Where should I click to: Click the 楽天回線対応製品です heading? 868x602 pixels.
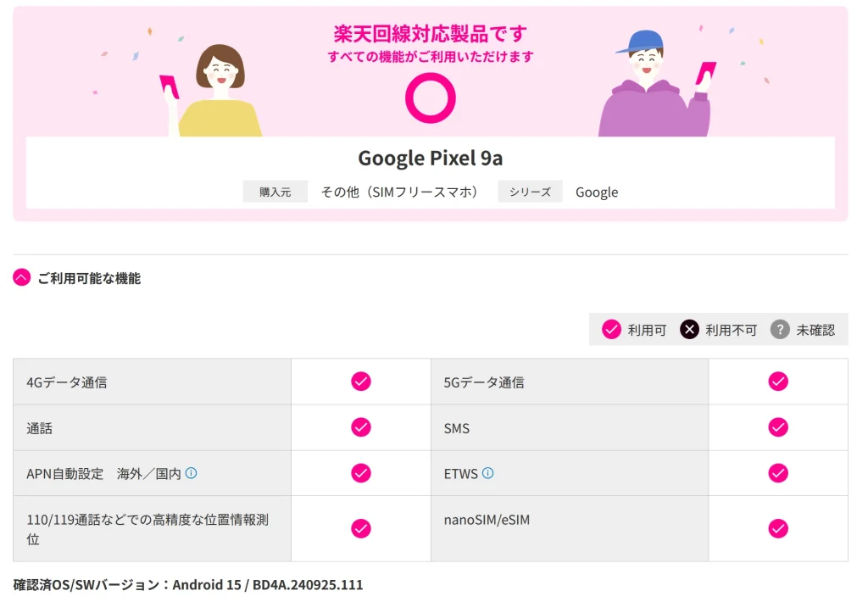click(x=430, y=34)
